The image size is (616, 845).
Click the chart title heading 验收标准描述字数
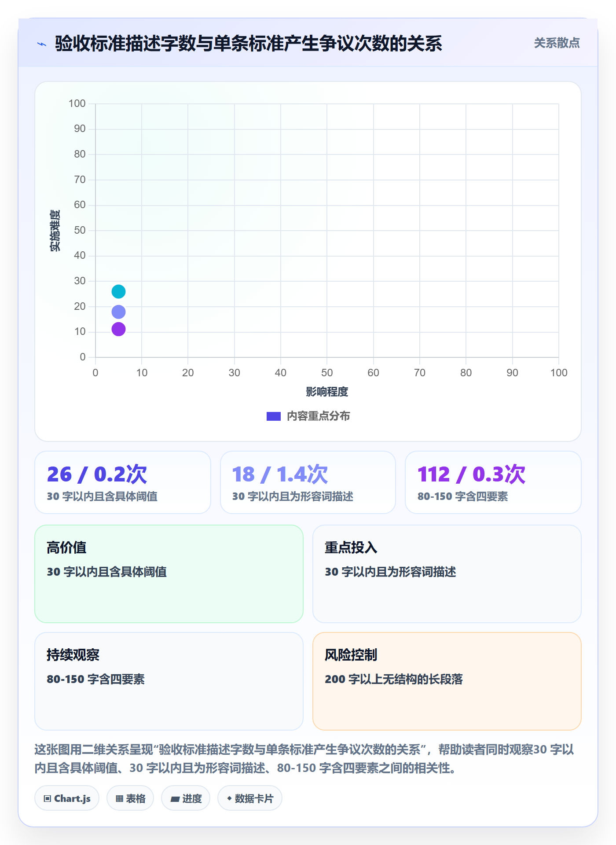(x=249, y=44)
